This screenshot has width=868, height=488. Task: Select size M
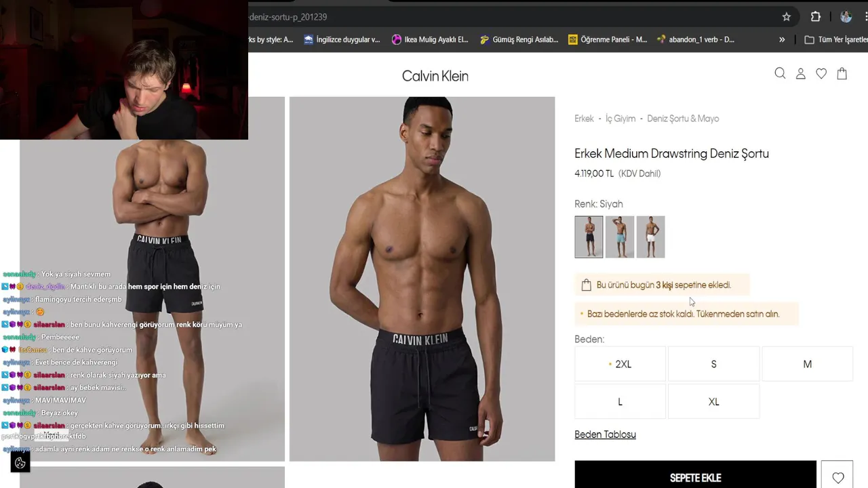(x=807, y=364)
